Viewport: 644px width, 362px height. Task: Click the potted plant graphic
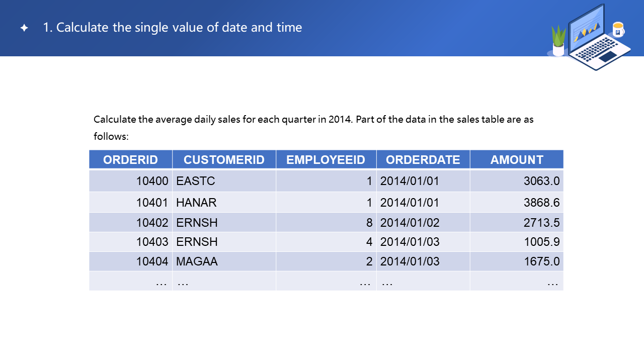coord(558,41)
